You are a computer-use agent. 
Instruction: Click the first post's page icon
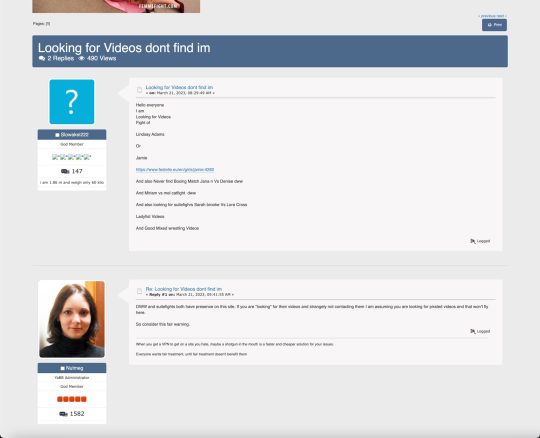139,90
